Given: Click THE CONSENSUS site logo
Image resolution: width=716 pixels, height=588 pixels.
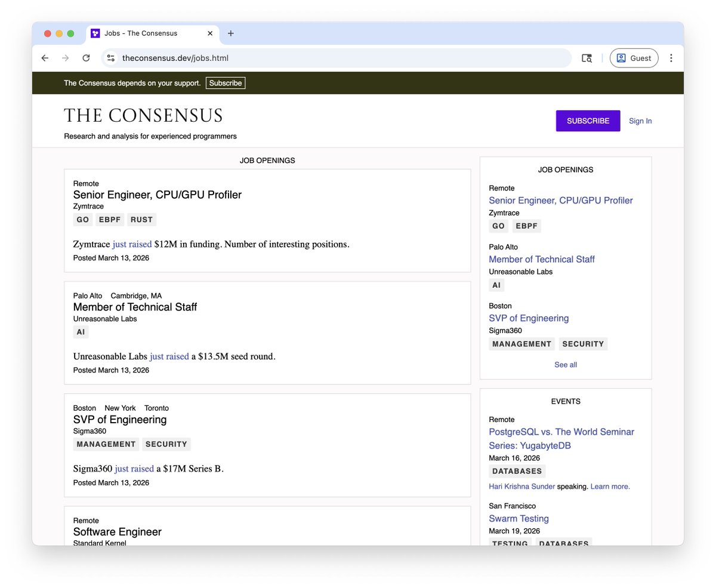Looking at the screenshot, I should tap(143, 116).
